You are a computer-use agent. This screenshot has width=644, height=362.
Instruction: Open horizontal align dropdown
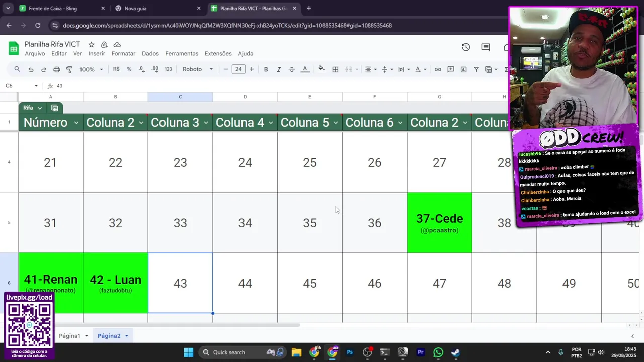click(371, 69)
